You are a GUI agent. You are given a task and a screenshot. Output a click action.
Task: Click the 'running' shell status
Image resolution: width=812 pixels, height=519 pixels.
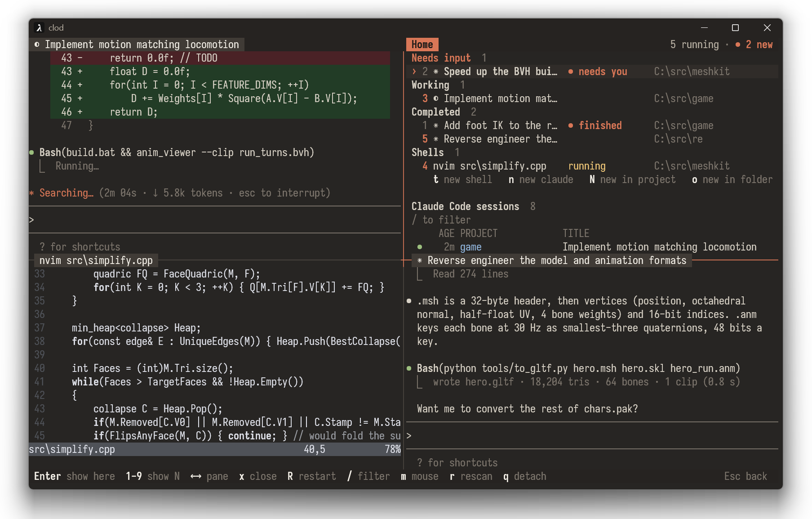point(587,166)
